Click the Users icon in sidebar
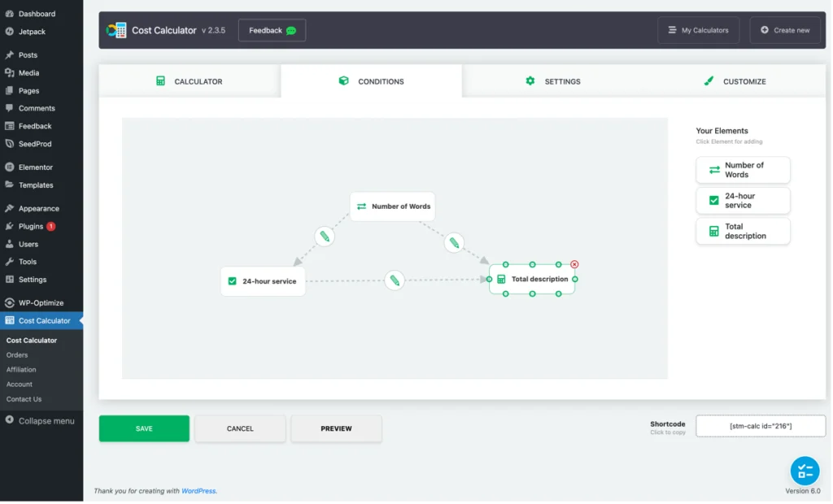This screenshot has height=504, width=833. point(10,245)
